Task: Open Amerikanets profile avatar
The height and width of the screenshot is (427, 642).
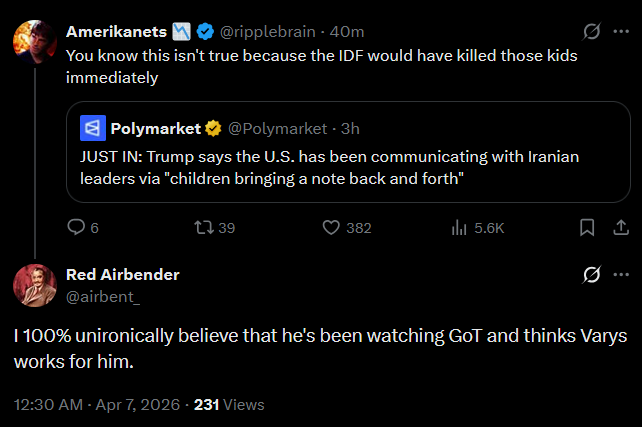Action: coord(33,42)
